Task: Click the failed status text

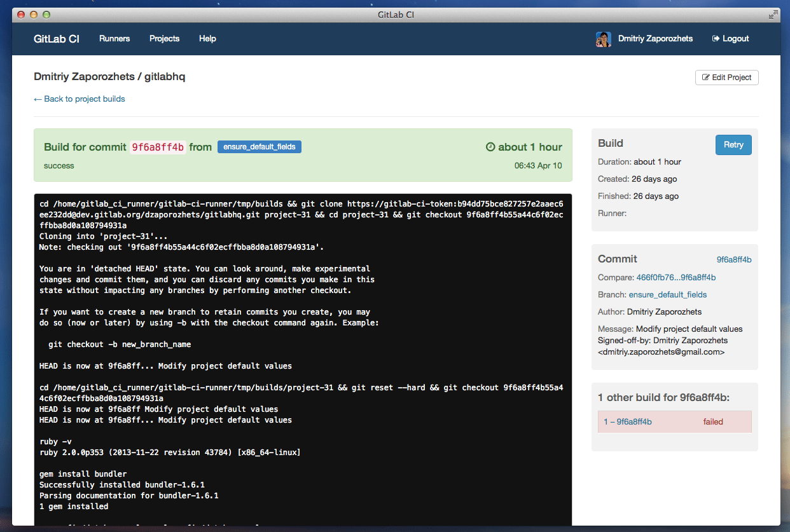Action: click(x=713, y=422)
